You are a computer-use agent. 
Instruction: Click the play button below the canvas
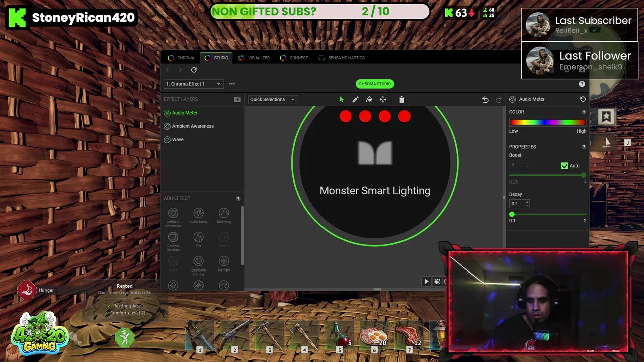coord(426,282)
